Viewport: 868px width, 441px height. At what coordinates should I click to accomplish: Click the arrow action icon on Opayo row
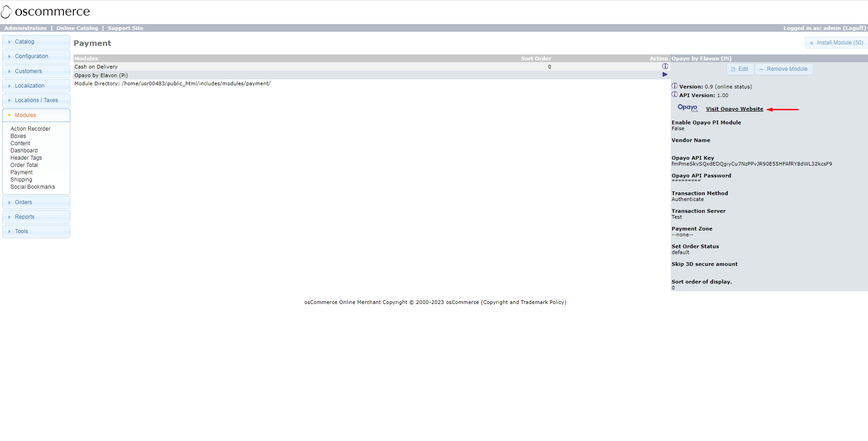(665, 74)
